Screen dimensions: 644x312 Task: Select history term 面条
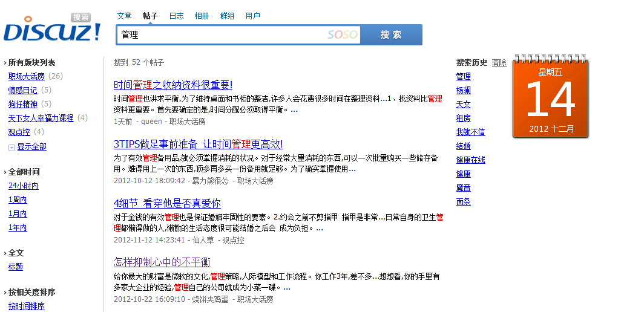tap(463, 202)
